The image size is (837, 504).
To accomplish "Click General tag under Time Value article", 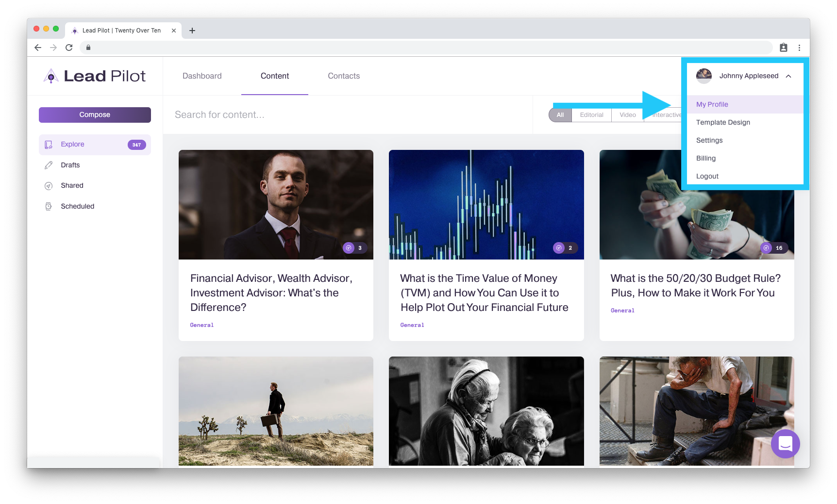I will click(412, 325).
